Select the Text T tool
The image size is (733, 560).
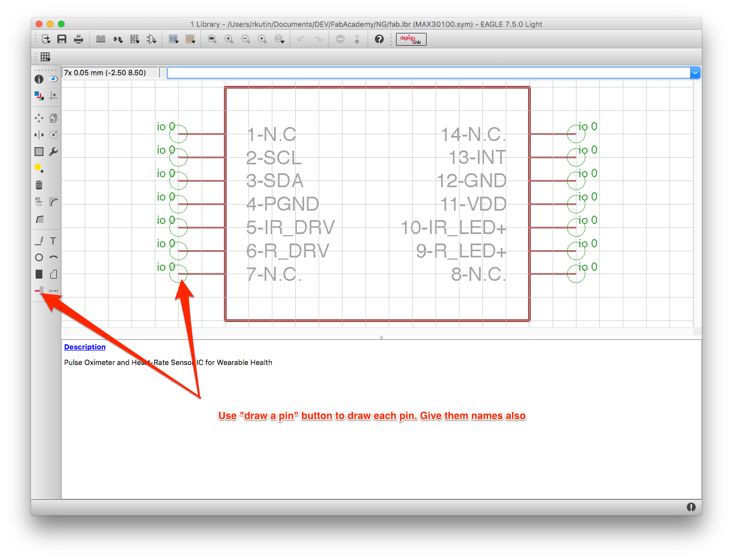click(53, 241)
